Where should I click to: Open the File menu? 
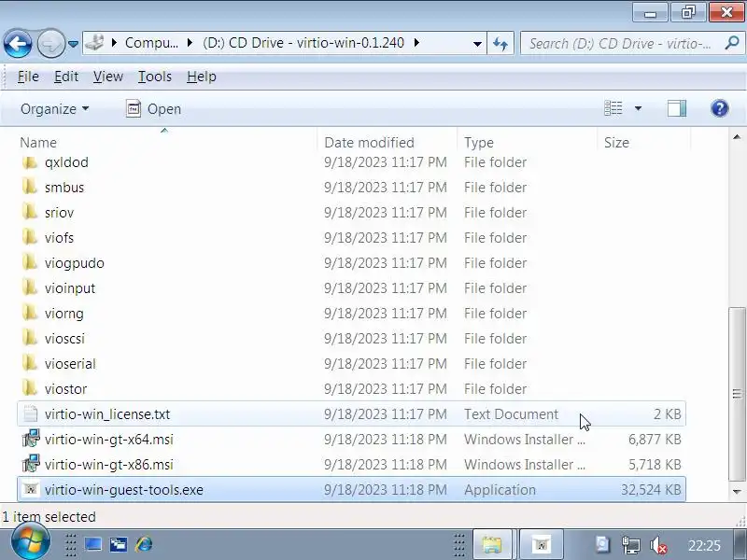click(x=28, y=77)
